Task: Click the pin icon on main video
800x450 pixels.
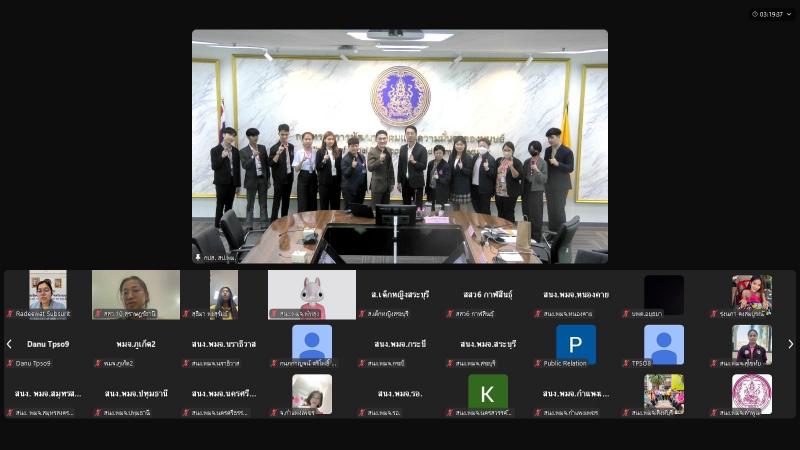Action: tap(197, 258)
